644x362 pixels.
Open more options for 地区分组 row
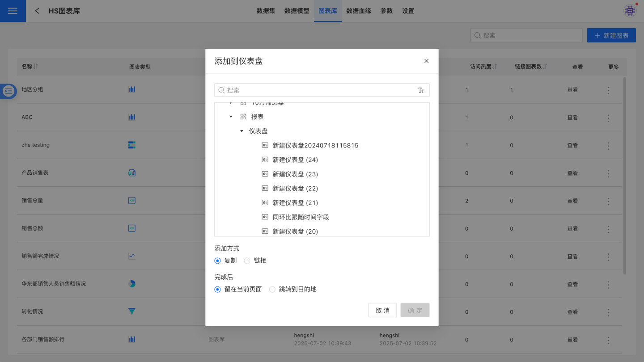[x=608, y=90]
